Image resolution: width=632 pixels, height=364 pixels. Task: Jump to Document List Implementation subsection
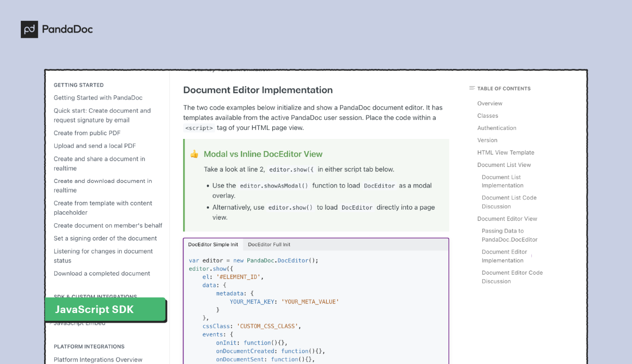(x=502, y=181)
